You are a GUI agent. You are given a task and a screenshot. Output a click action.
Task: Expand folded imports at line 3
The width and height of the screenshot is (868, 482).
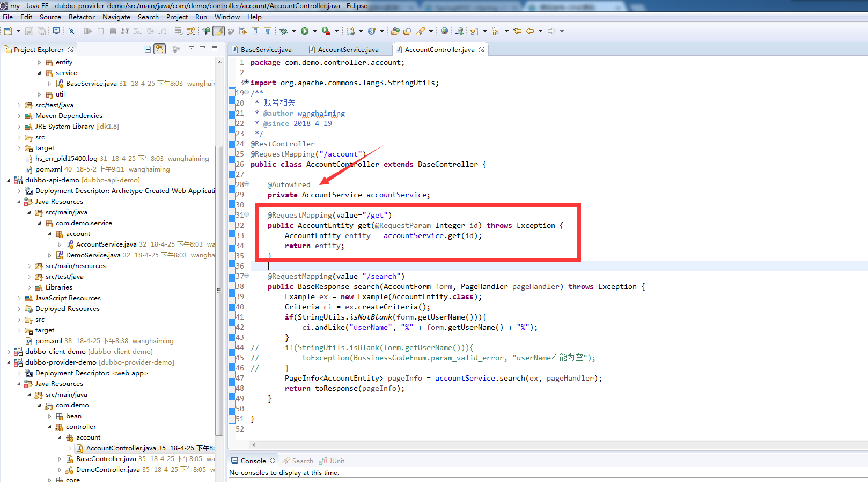(x=246, y=82)
